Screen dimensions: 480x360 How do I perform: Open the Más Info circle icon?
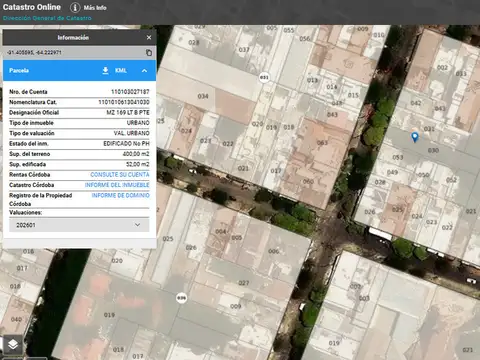click(x=75, y=7)
